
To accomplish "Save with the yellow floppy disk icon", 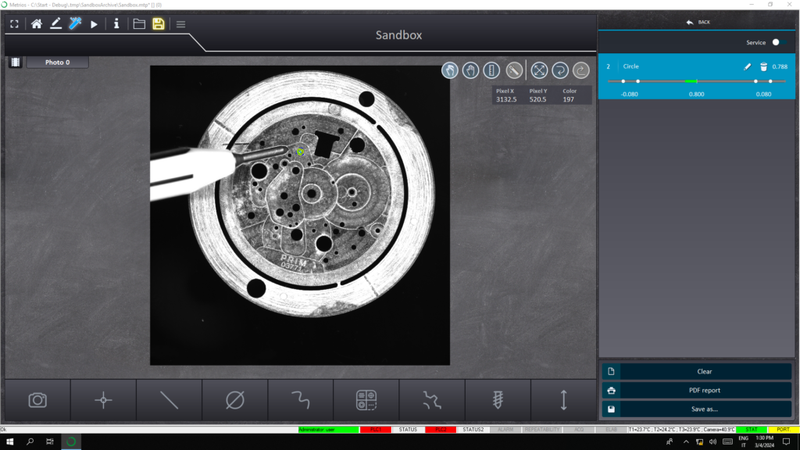I will point(158,24).
